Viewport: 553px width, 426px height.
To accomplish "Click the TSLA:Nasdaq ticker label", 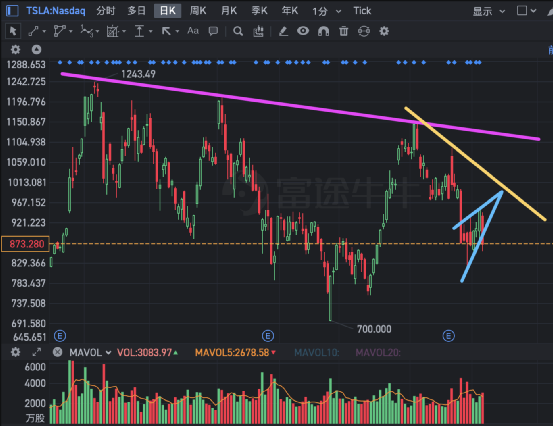I will 56,11.
